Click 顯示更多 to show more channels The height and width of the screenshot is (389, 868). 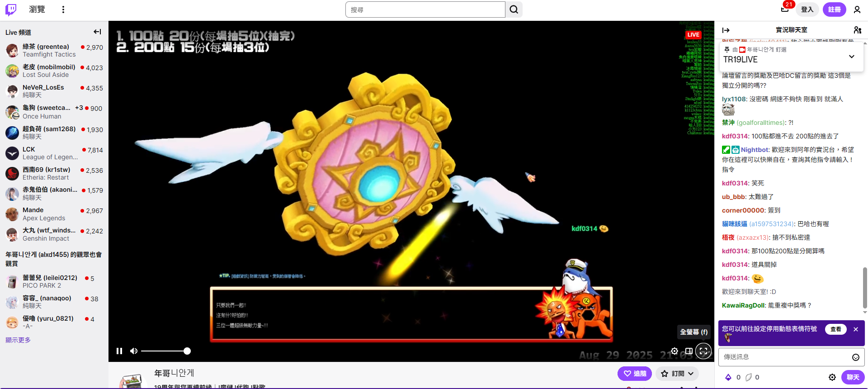click(x=18, y=340)
